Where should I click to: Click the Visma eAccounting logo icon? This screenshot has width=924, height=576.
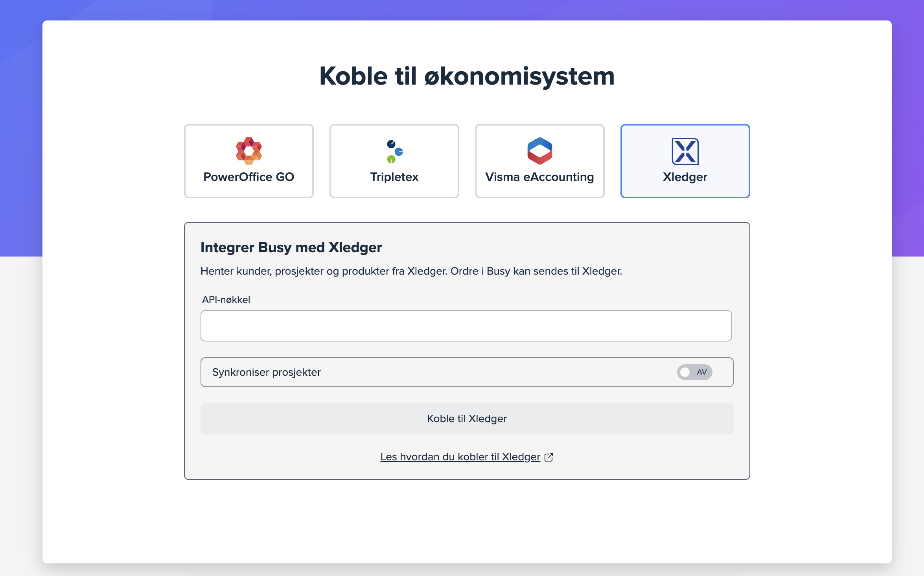tap(539, 151)
